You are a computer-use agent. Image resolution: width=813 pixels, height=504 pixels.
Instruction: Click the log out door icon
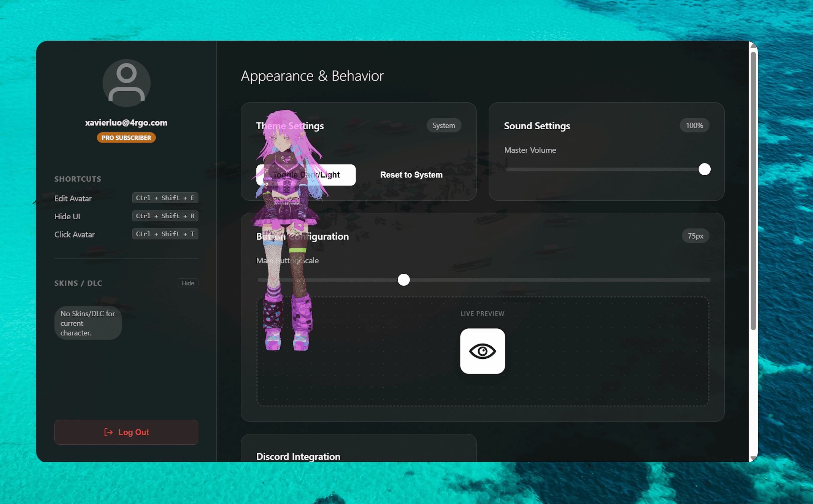coord(108,432)
